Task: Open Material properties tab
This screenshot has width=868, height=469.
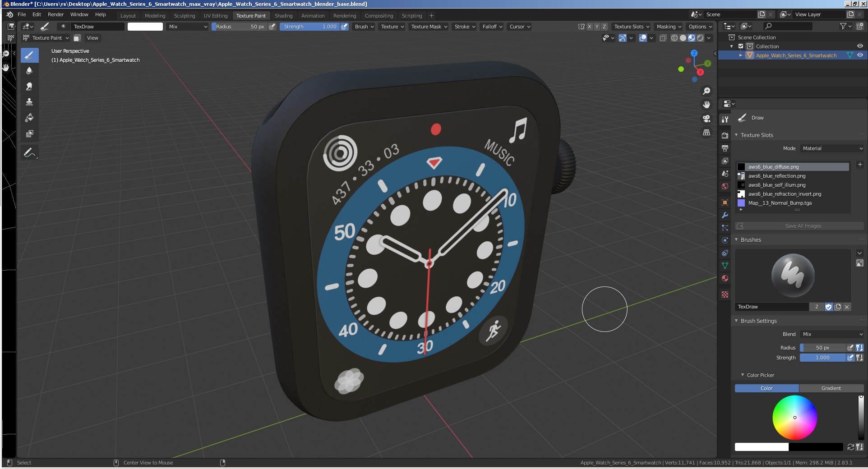Action: click(x=725, y=278)
